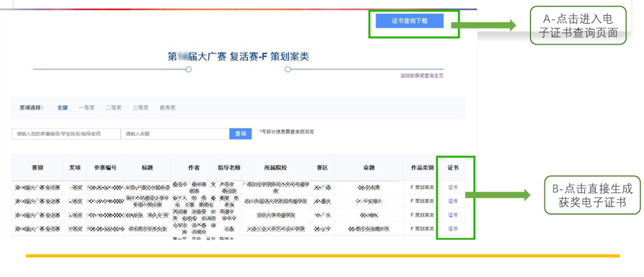Image resolution: width=644 pixels, height=277 pixels.
Task: Open the 证书 link in third row
Action: point(453,215)
